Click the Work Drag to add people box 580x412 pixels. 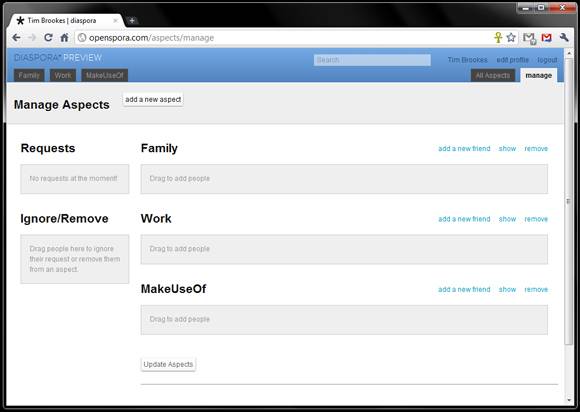pyautogui.click(x=344, y=249)
